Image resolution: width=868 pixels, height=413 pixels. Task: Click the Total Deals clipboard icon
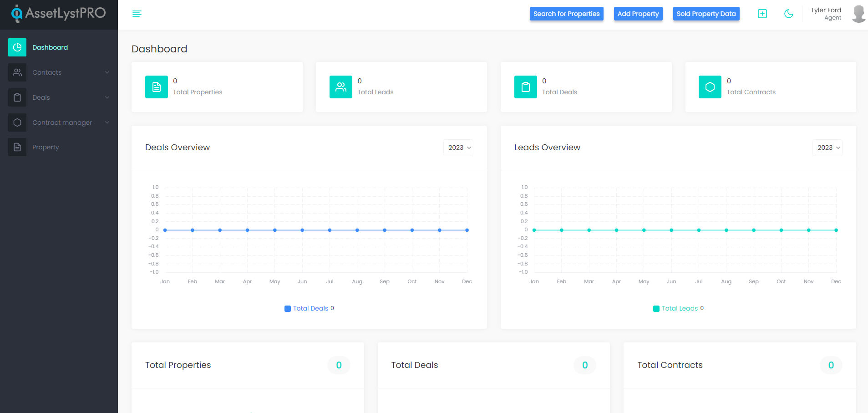pos(525,87)
